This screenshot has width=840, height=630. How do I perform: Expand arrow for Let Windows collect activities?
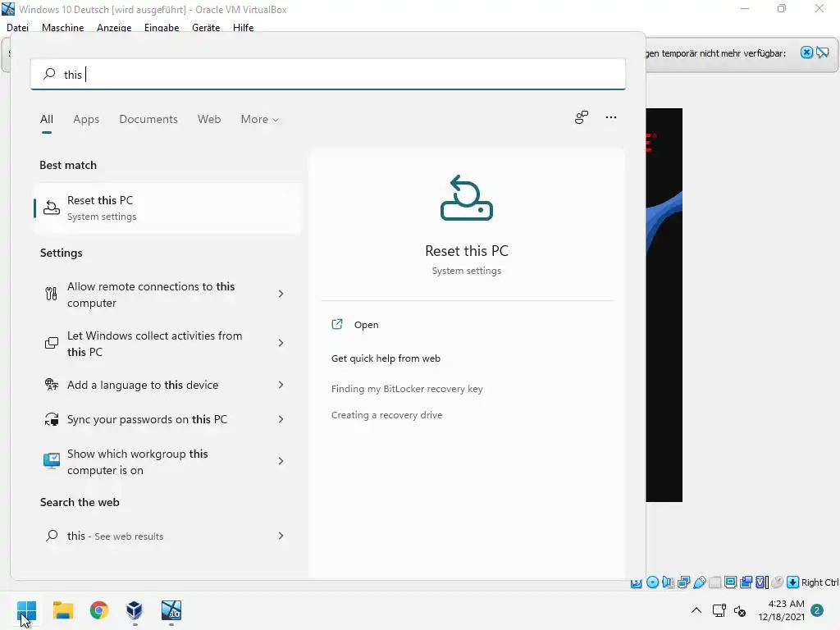tap(281, 343)
